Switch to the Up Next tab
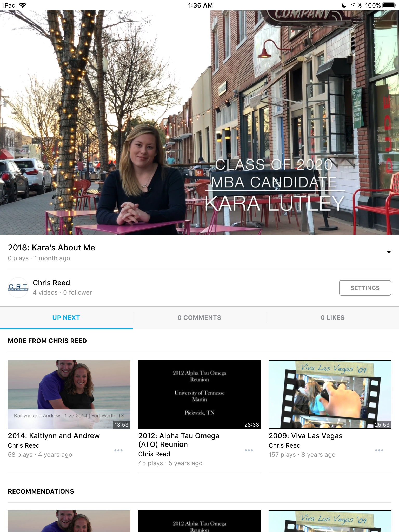This screenshot has height=532, width=399. click(x=66, y=317)
